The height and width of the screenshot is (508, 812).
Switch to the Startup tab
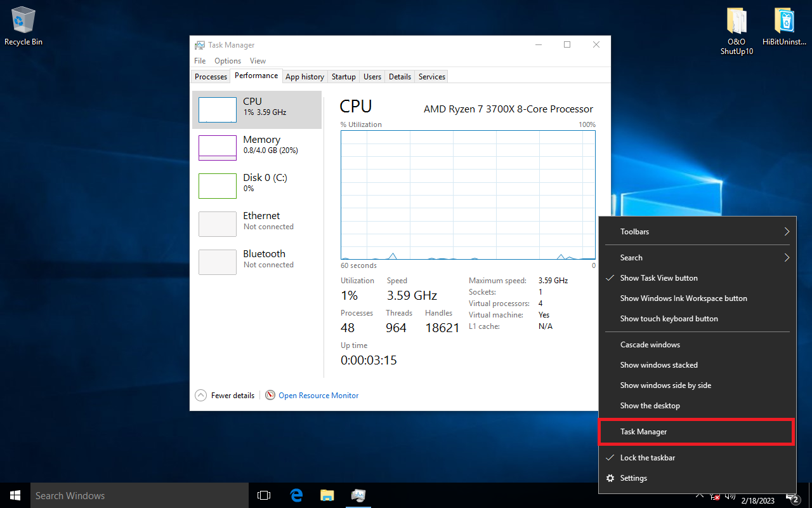(x=344, y=77)
